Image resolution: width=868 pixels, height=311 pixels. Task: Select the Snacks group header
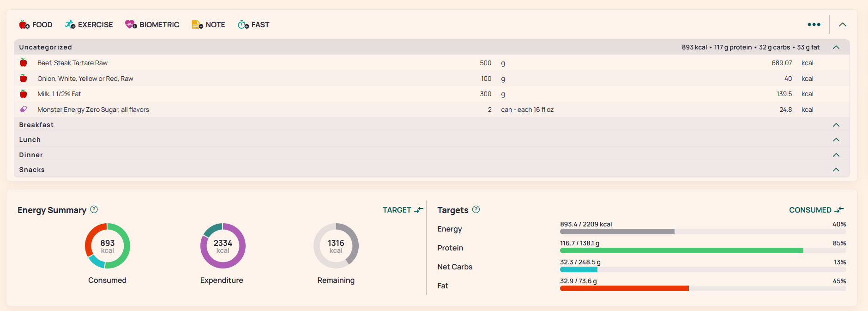432,170
